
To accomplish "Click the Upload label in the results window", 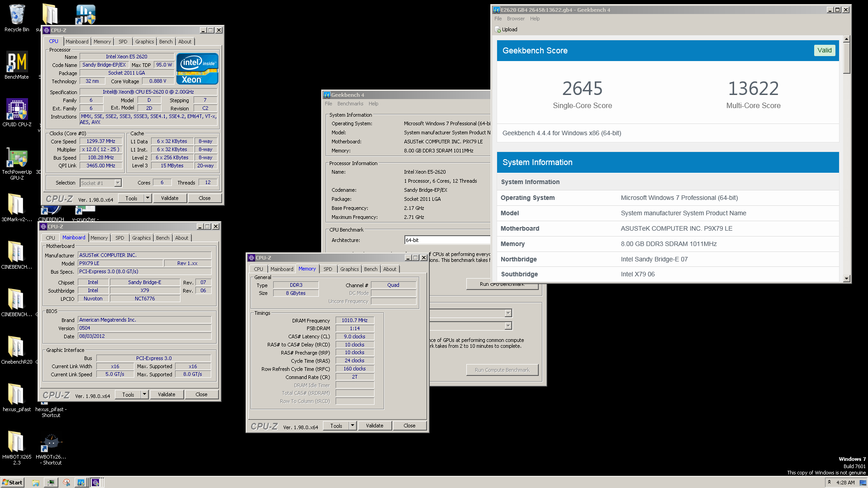I will pos(510,29).
